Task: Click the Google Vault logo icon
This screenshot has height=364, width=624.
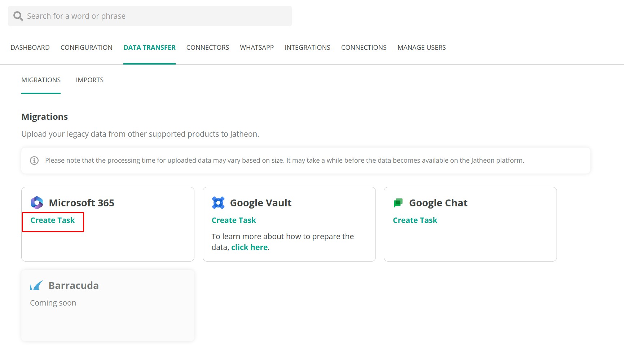Action: (x=218, y=203)
